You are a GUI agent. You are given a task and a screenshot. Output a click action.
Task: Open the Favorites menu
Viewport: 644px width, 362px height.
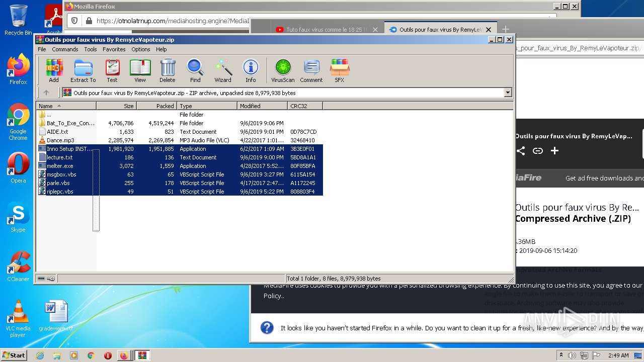(x=114, y=49)
